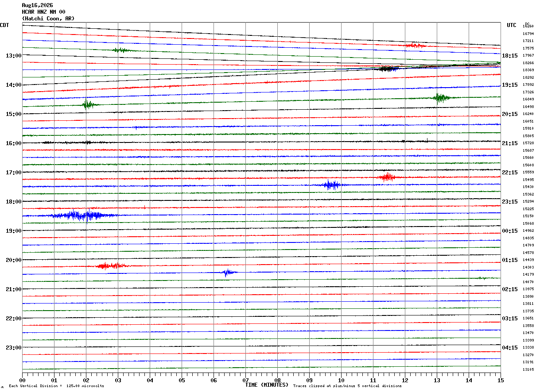Click the 17:00 CDT time label
Image resolution: width=536 pixels, height=392 pixels.
[x=13, y=173]
